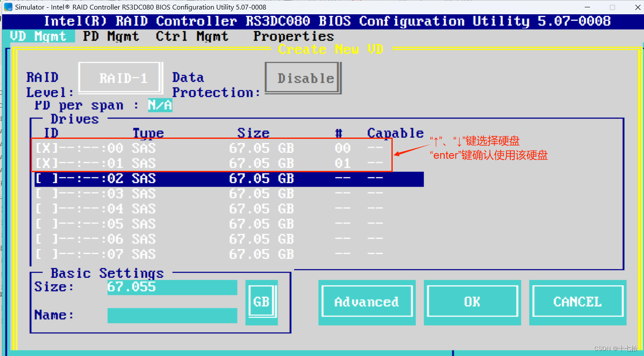Click the Simulator app icon in title bar
This screenshot has width=644, height=356.
click(8, 7)
